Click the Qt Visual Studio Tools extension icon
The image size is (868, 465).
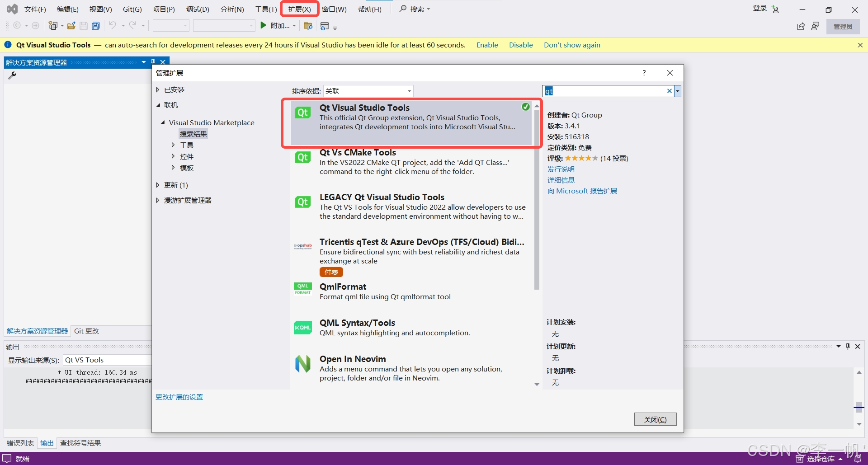[x=303, y=113]
